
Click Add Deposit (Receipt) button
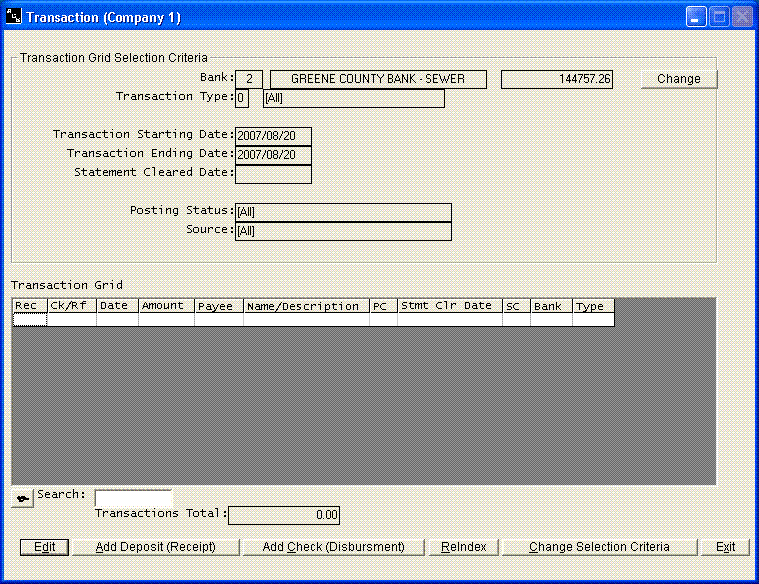155,547
